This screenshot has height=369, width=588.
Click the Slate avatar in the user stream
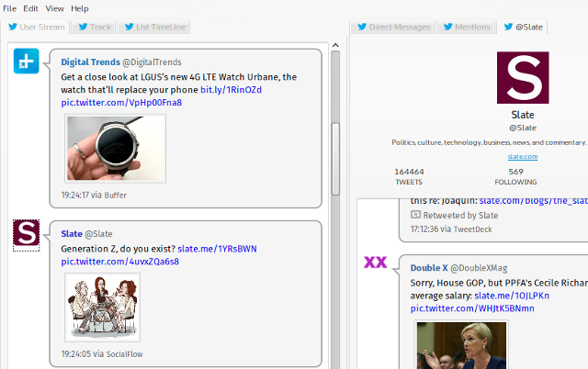coord(27,233)
